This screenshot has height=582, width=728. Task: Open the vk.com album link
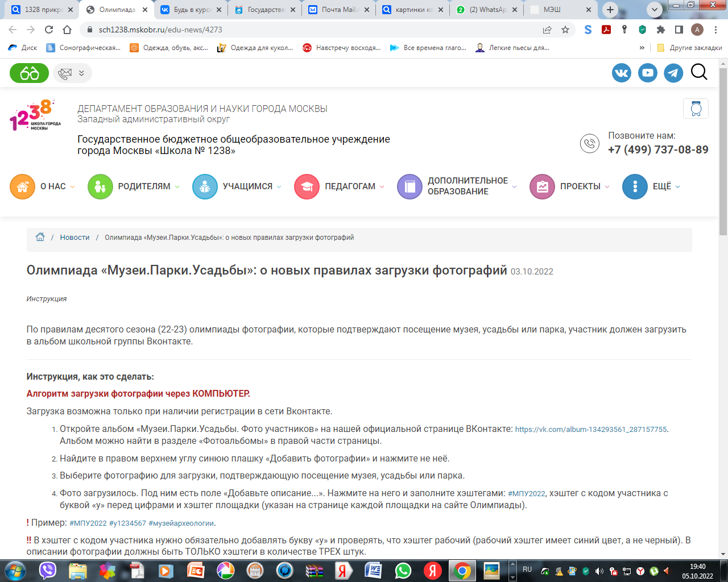pyautogui.click(x=591, y=430)
